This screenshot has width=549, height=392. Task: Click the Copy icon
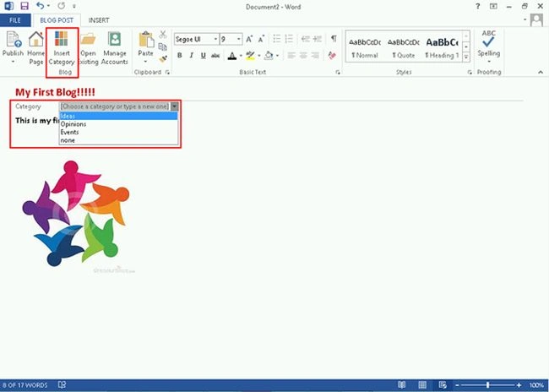point(162,46)
